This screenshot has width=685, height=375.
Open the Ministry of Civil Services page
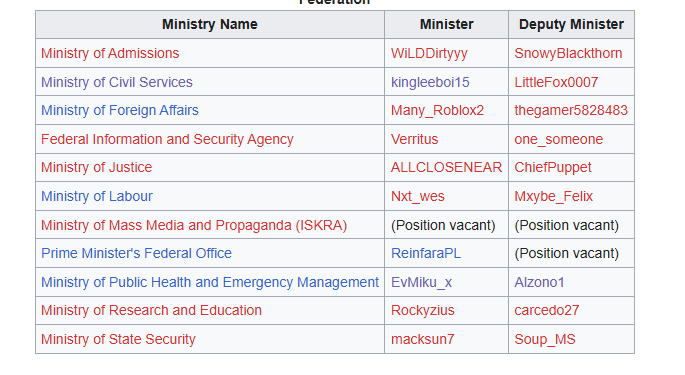point(117,82)
